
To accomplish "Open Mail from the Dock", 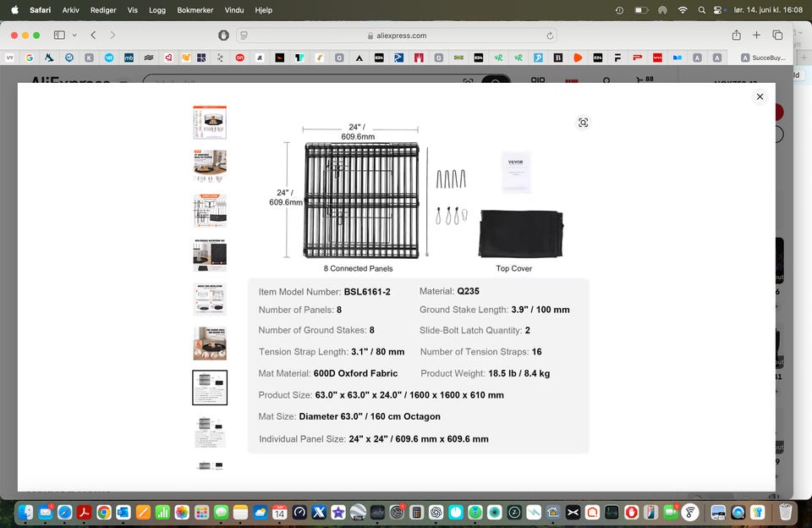I will [45, 513].
